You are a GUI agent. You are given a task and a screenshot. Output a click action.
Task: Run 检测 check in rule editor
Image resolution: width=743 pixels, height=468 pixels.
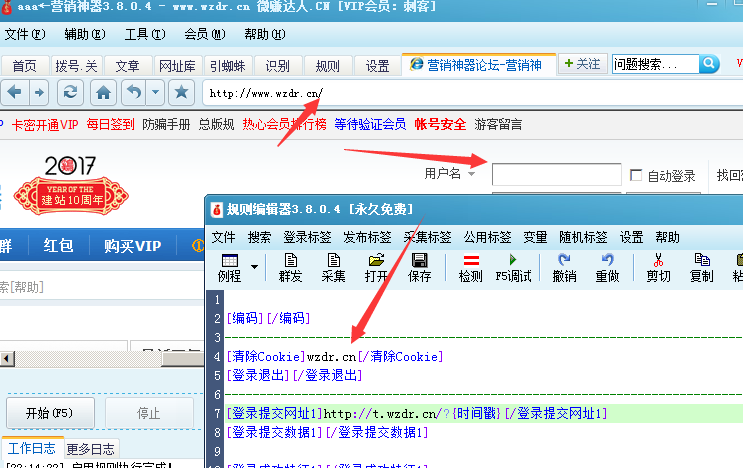[471, 268]
